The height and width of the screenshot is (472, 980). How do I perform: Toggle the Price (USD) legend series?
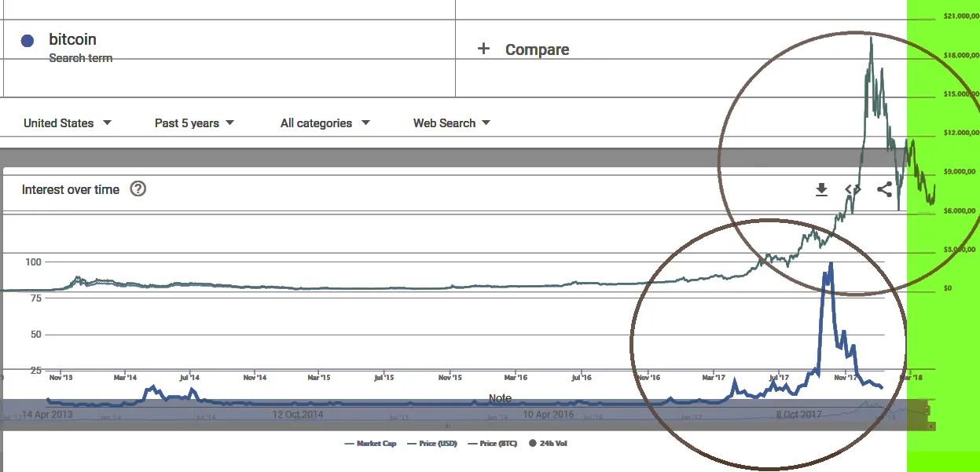pyautogui.click(x=431, y=444)
